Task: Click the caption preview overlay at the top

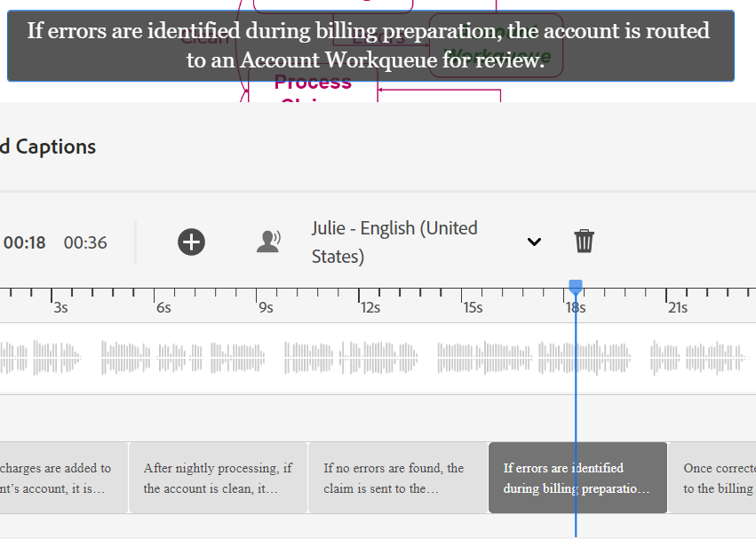Action: (368, 45)
